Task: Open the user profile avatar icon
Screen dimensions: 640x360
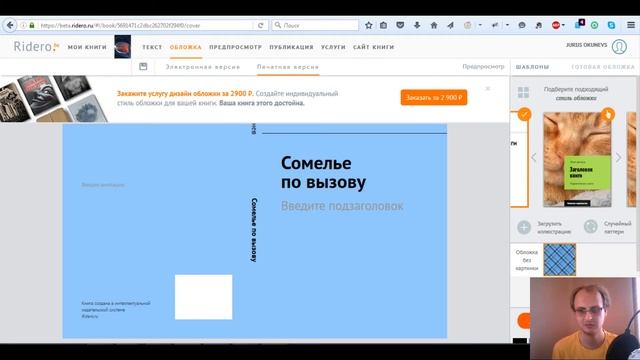Action: click(619, 47)
